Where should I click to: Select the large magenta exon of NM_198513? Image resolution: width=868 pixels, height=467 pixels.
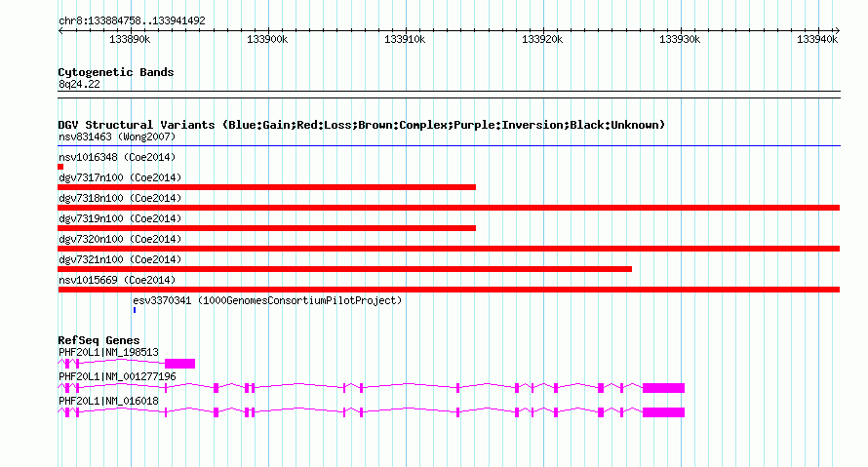click(179, 364)
